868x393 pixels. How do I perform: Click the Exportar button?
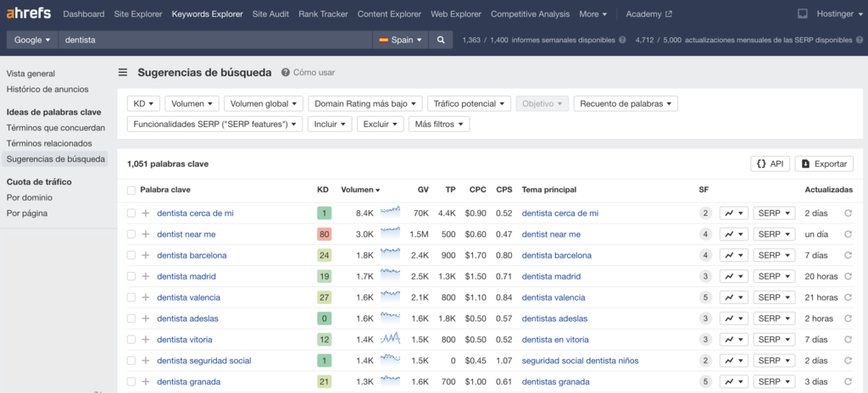[x=824, y=163]
